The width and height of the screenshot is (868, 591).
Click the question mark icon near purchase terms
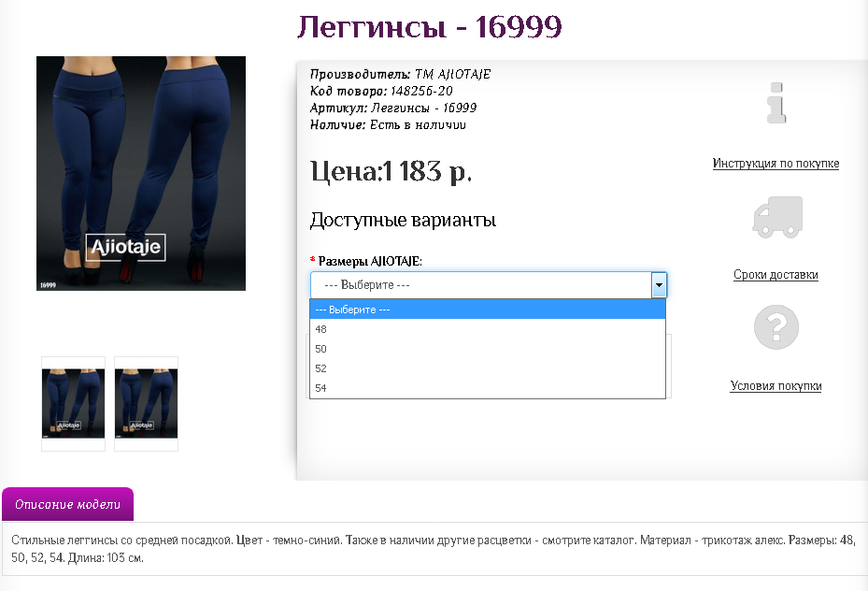(776, 326)
